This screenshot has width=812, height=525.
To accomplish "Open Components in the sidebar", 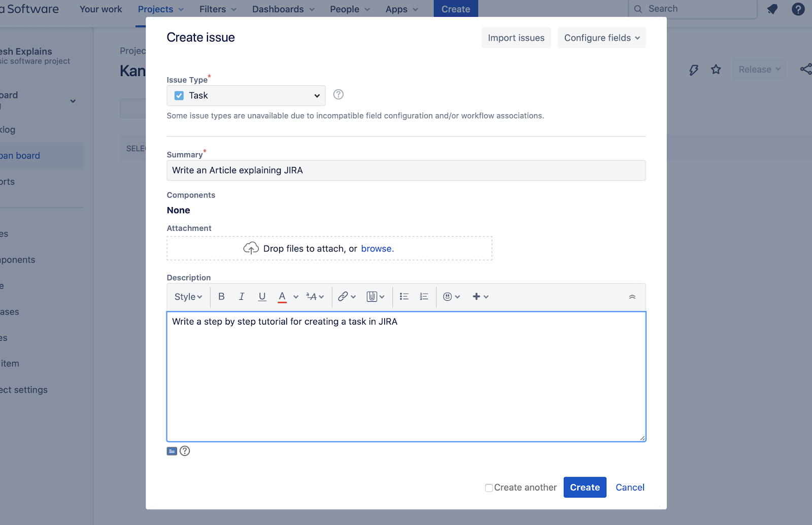I will (x=18, y=260).
